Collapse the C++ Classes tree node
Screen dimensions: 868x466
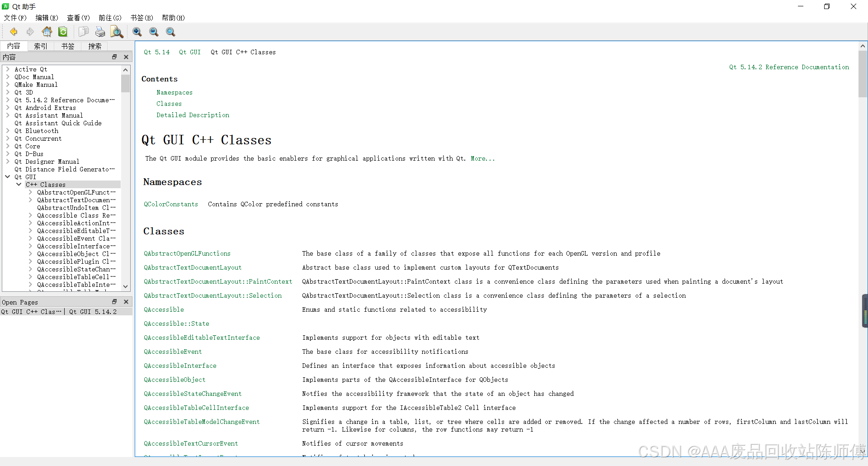(19, 185)
